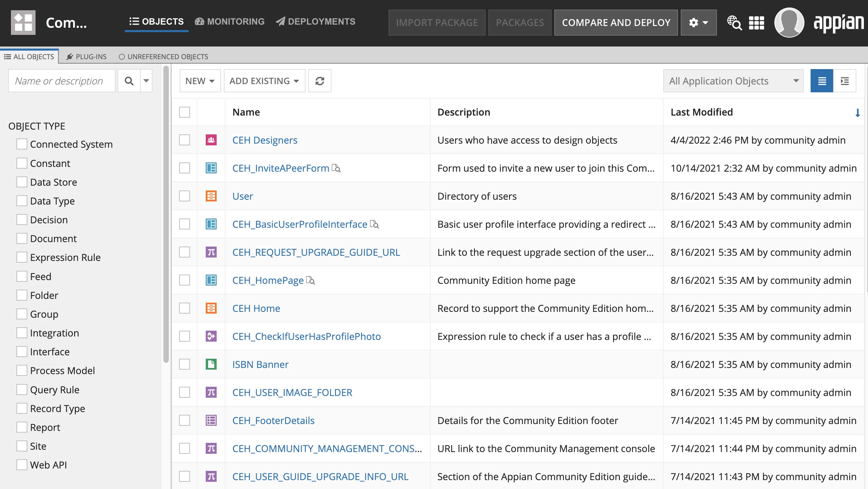Click the 'Com...' application name
This screenshot has height=489, width=868.
pyautogui.click(x=66, y=23)
